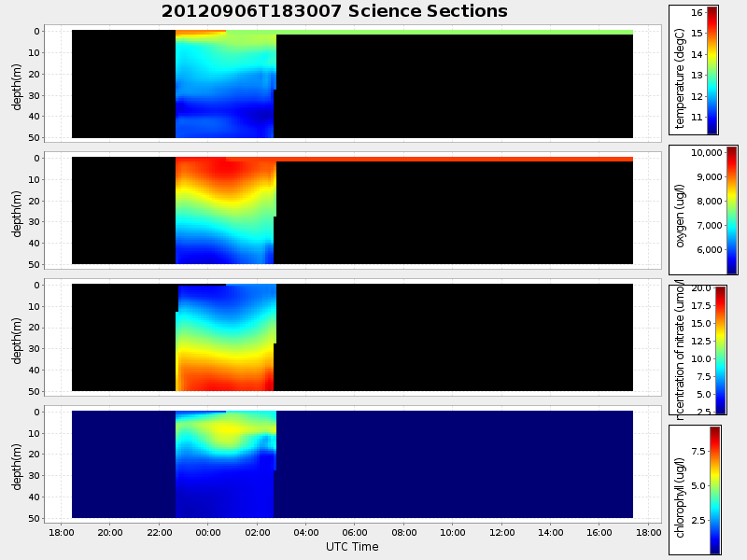
Task: Click the '04:00' time axis tick
Action: pos(306,532)
